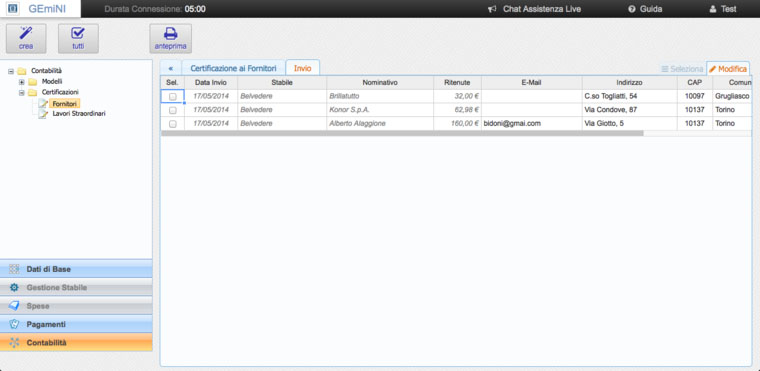Click the E-Mail column header
760x371 pixels.
coord(531,82)
